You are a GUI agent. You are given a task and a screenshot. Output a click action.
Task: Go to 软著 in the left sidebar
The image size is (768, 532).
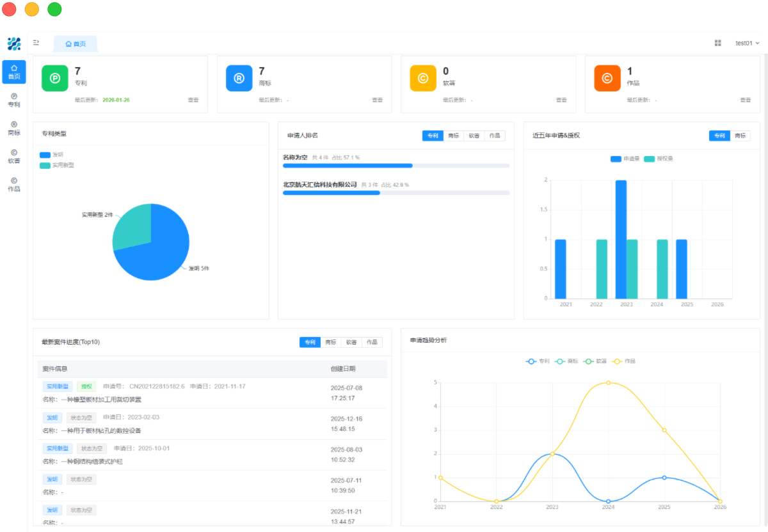(x=14, y=157)
